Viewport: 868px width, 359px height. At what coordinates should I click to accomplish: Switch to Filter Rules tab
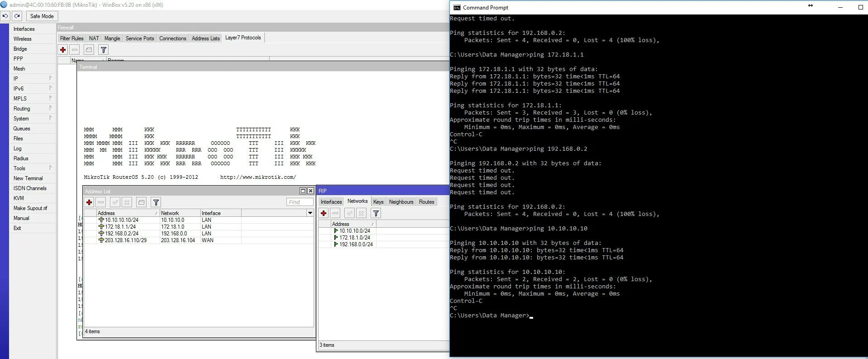point(72,38)
